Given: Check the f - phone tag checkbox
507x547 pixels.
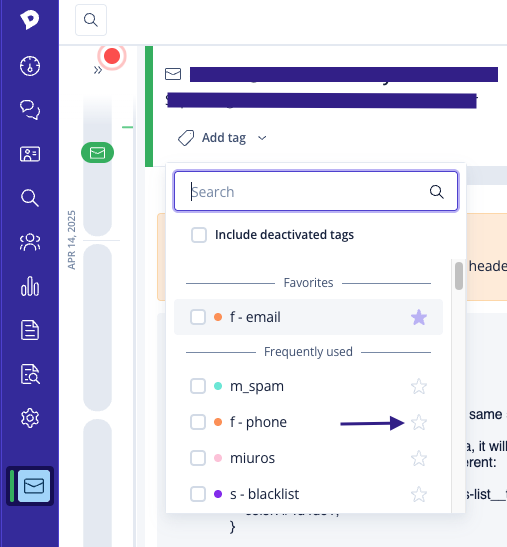Looking at the screenshot, I should point(198,422).
